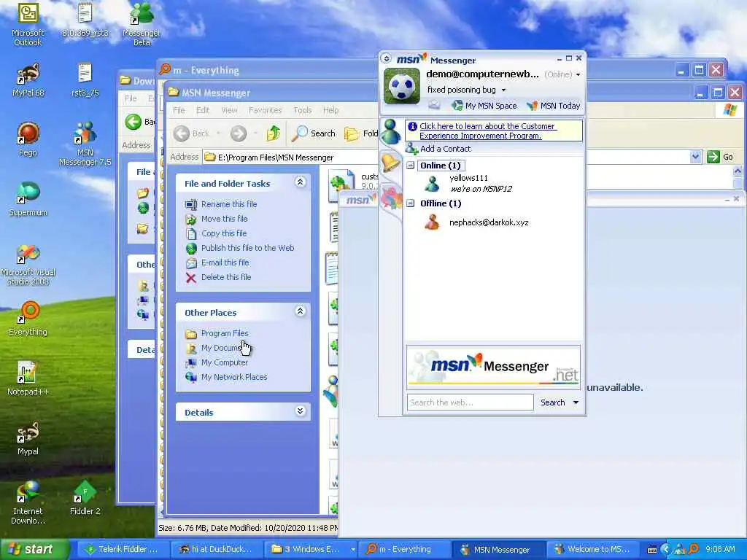This screenshot has width=747, height=560.
Task: Collapse File and Folder Tasks panel
Action: click(300, 182)
